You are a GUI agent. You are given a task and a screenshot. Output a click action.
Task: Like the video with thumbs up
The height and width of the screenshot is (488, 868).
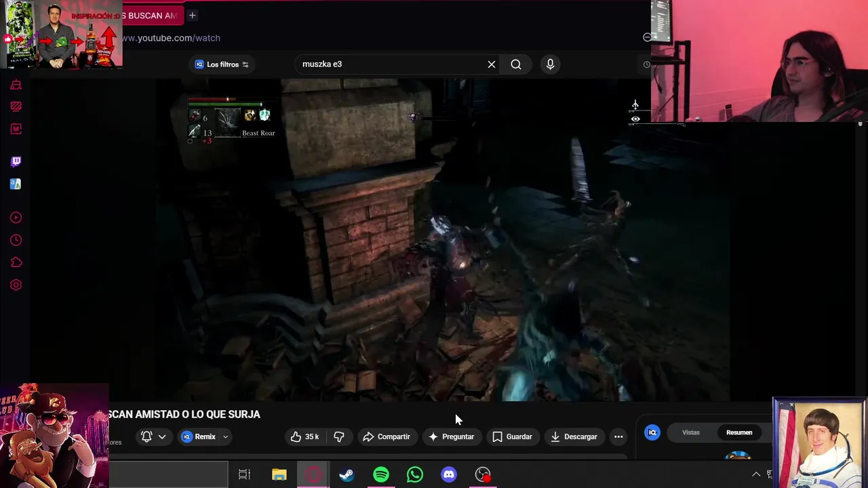[x=304, y=436]
